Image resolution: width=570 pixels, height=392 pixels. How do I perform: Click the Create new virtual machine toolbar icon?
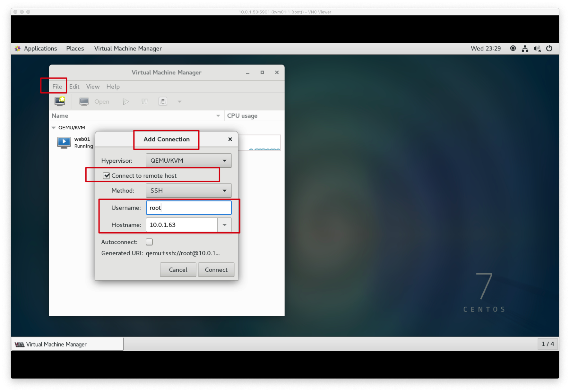[60, 101]
